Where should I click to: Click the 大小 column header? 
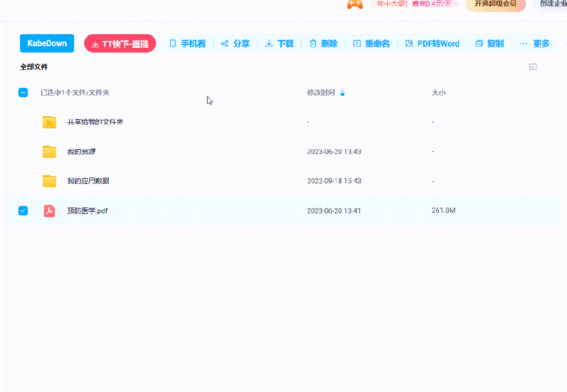pyautogui.click(x=438, y=92)
